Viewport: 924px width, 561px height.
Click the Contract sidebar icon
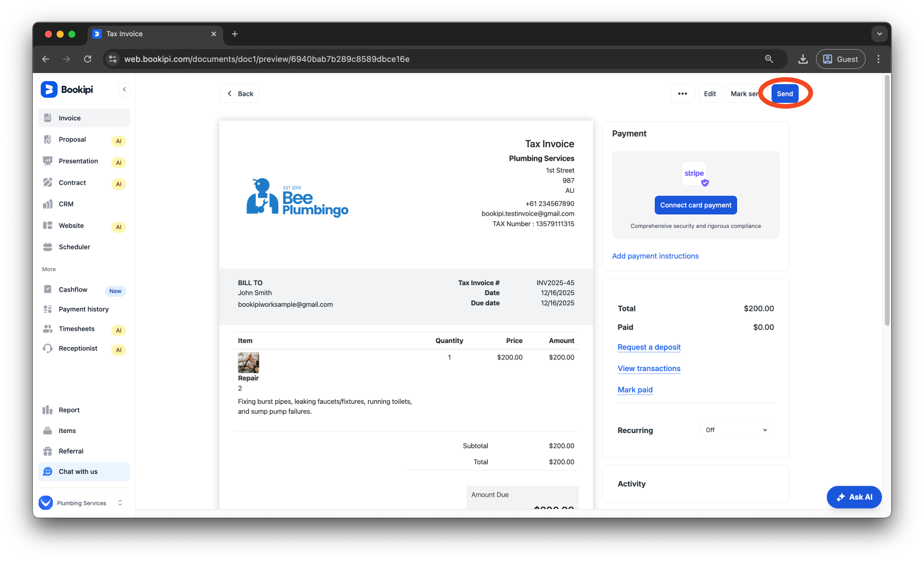click(x=48, y=183)
